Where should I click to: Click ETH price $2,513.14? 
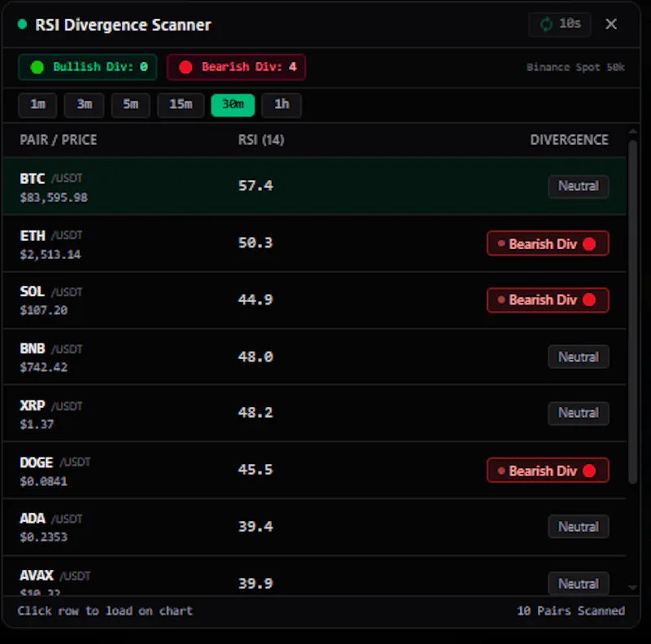pyautogui.click(x=50, y=254)
